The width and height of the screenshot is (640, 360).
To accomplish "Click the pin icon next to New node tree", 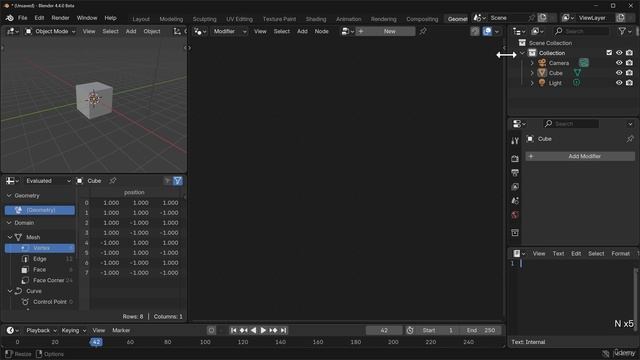I will pos(423,31).
